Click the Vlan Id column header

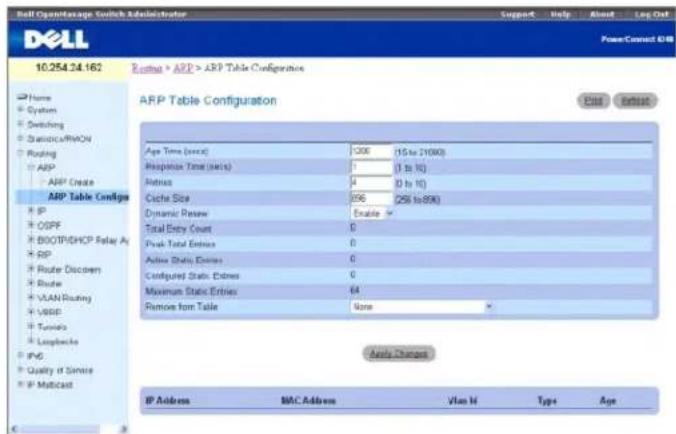click(462, 400)
